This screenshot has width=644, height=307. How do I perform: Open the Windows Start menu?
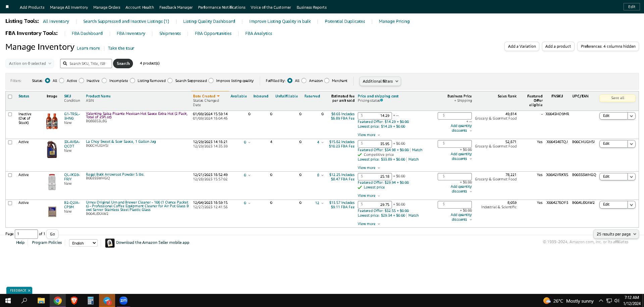pos(8,301)
